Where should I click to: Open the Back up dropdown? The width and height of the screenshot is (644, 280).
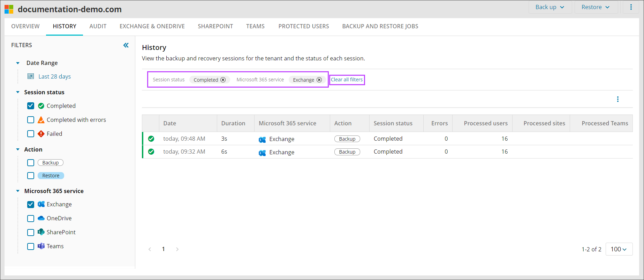550,7
